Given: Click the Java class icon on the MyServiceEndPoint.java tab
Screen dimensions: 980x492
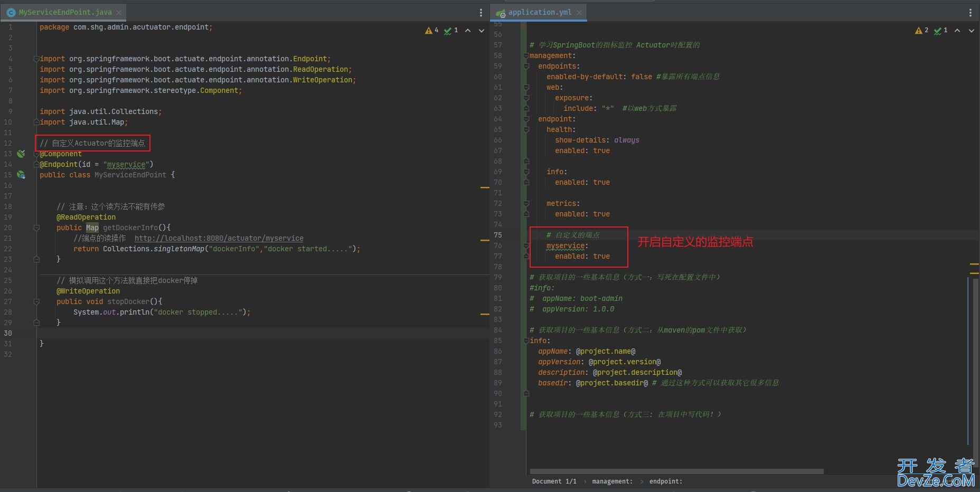Looking at the screenshot, I should 11,12.
